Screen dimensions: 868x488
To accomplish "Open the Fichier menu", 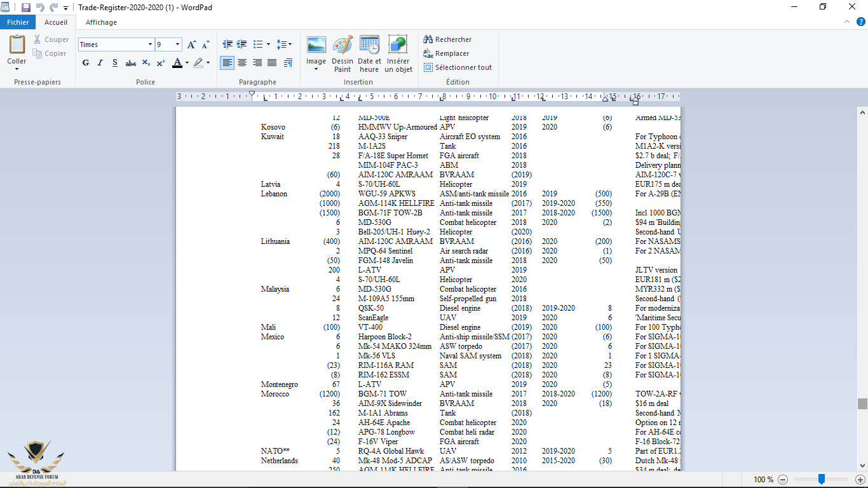I will click(x=18, y=22).
